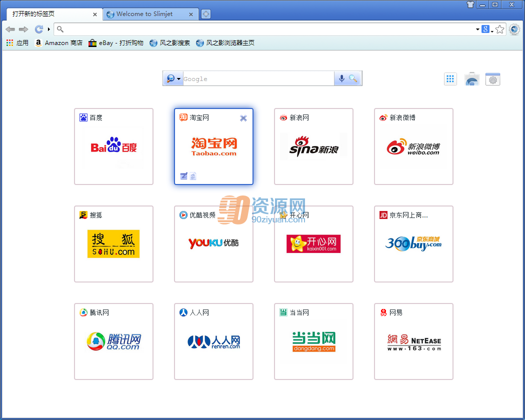
Task: Open the Baidu 百度 speed dial thumbnail
Action: (x=113, y=146)
